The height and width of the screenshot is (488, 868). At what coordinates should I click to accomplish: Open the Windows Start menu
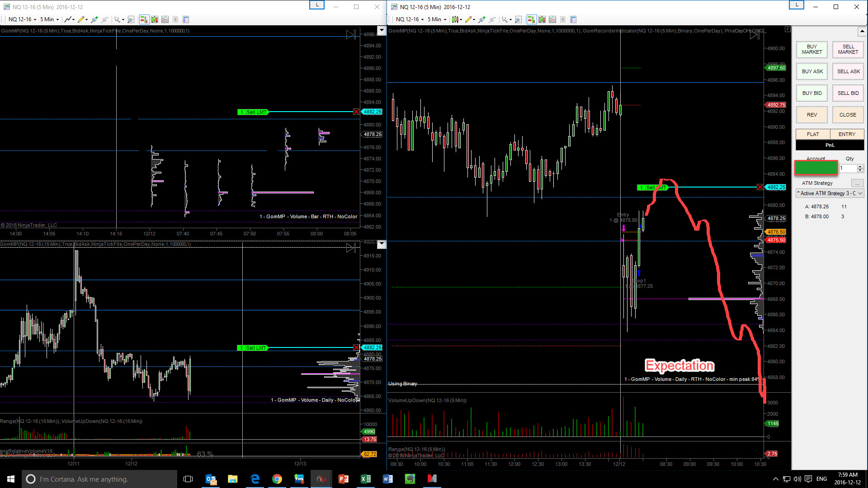(x=11, y=479)
